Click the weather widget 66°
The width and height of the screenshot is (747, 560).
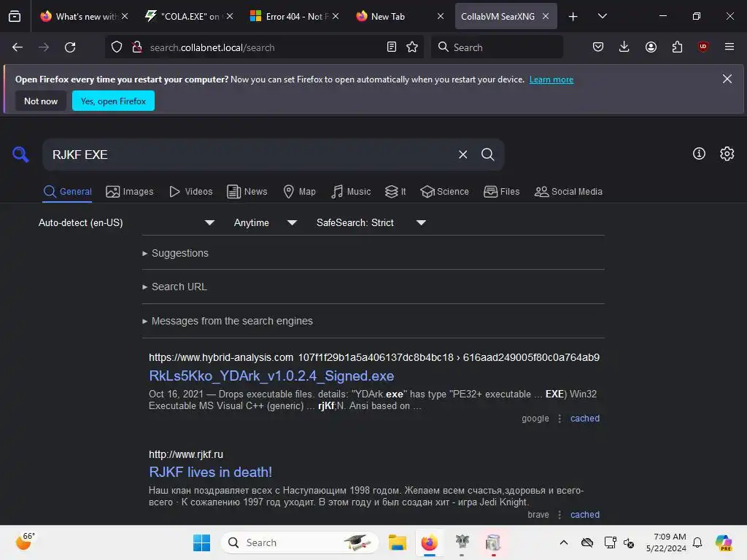[25, 542]
